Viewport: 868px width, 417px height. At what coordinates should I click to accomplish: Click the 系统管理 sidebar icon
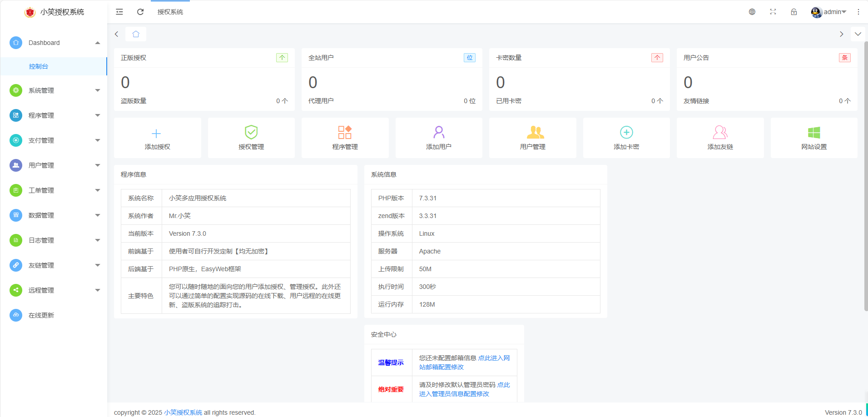[16, 90]
